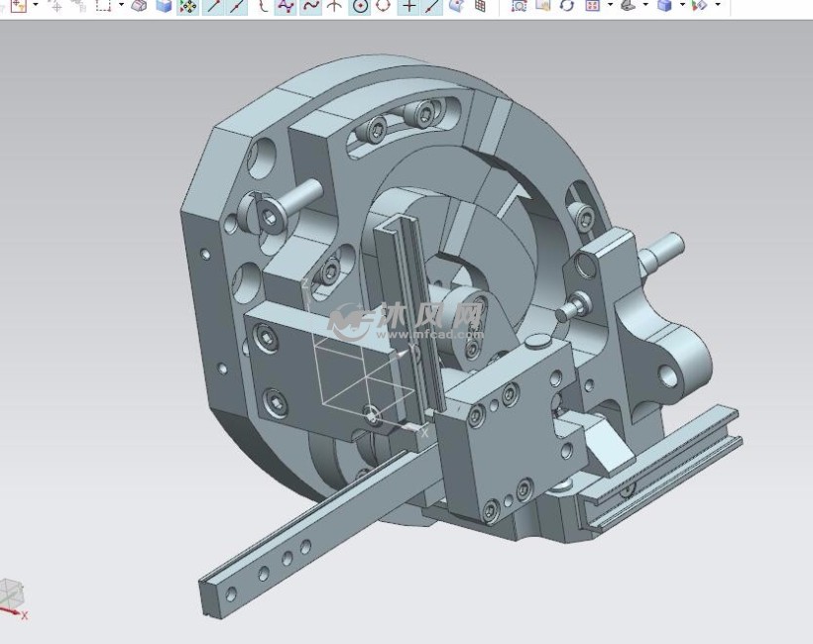Activate the Rotate view tool
This screenshot has height=644, width=813.
tap(567, 6)
